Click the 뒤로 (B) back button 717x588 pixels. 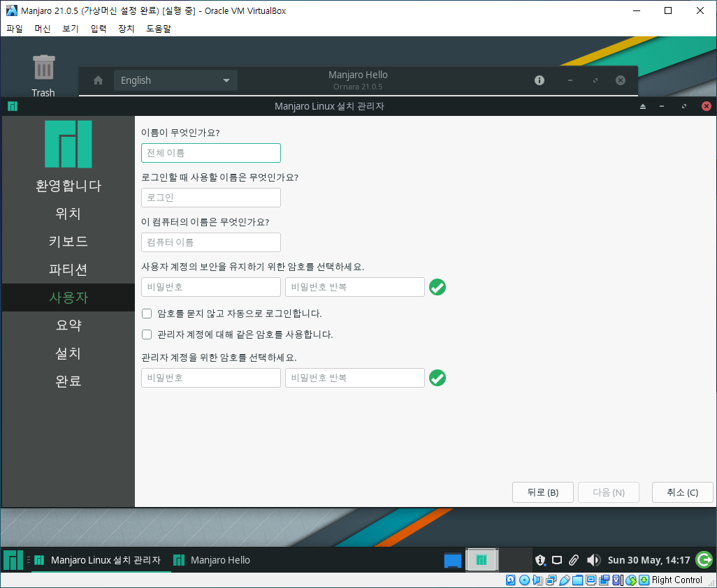tap(543, 492)
